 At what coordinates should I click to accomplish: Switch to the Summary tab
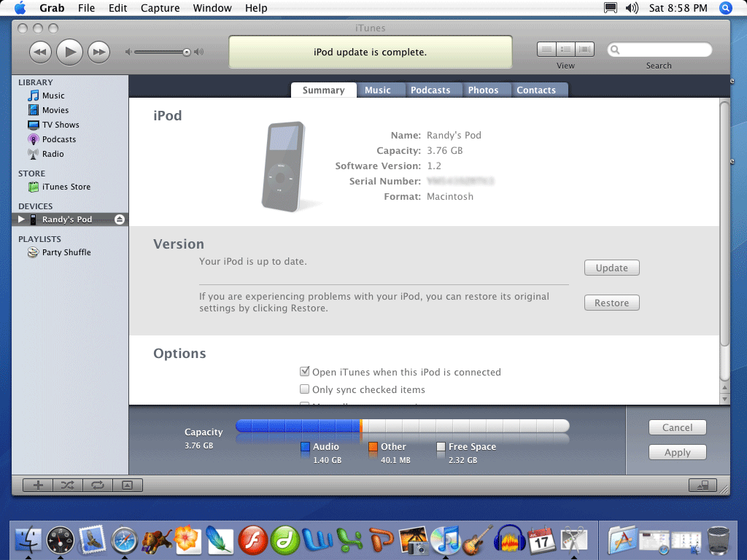point(323,90)
